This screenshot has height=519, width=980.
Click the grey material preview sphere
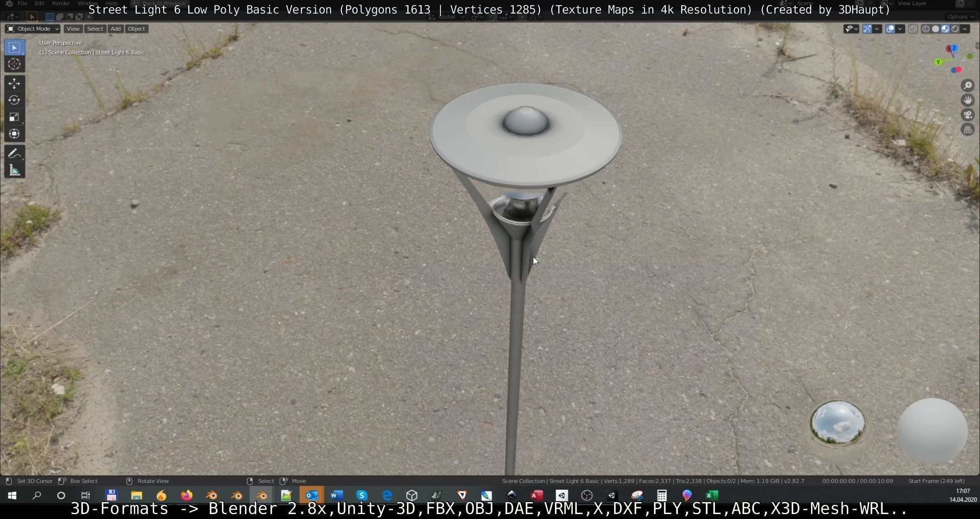932,431
